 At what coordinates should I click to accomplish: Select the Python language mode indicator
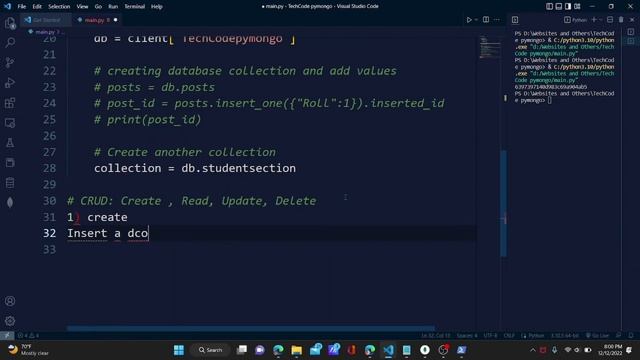click(x=536, y=336)
